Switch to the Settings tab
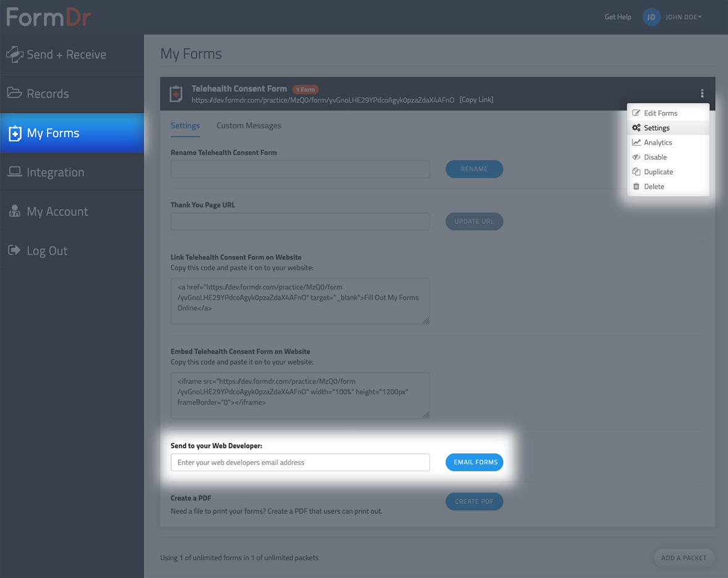Viewport: 728px width, 578px height. 185,125
